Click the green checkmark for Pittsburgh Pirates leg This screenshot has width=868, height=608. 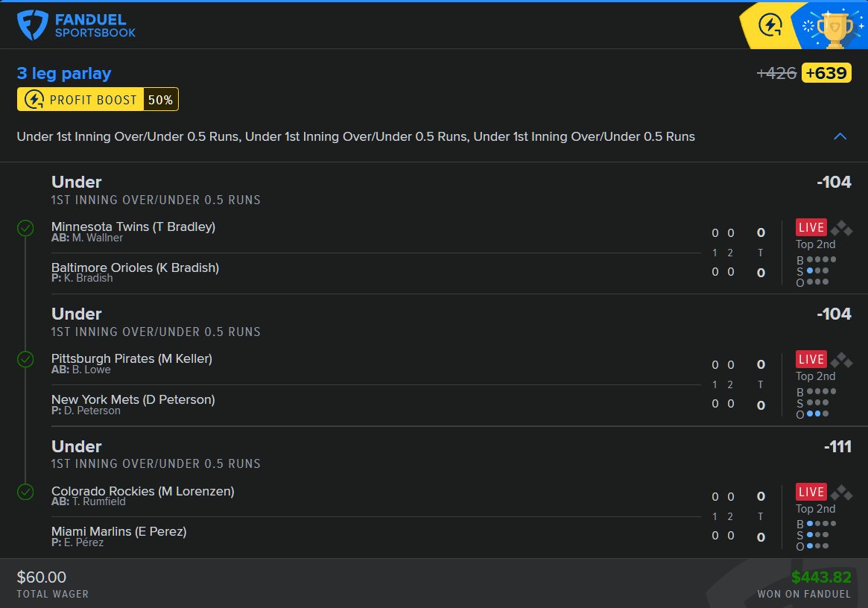point(25,359)
